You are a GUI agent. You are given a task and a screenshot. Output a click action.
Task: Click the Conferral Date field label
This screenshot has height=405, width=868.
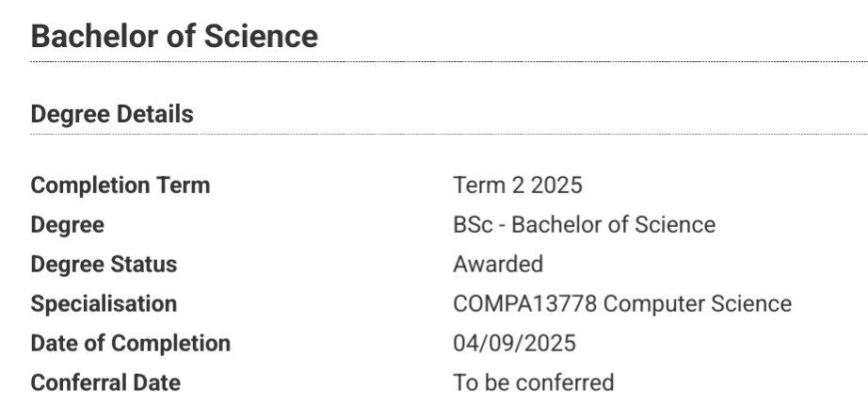coord(105,382)
